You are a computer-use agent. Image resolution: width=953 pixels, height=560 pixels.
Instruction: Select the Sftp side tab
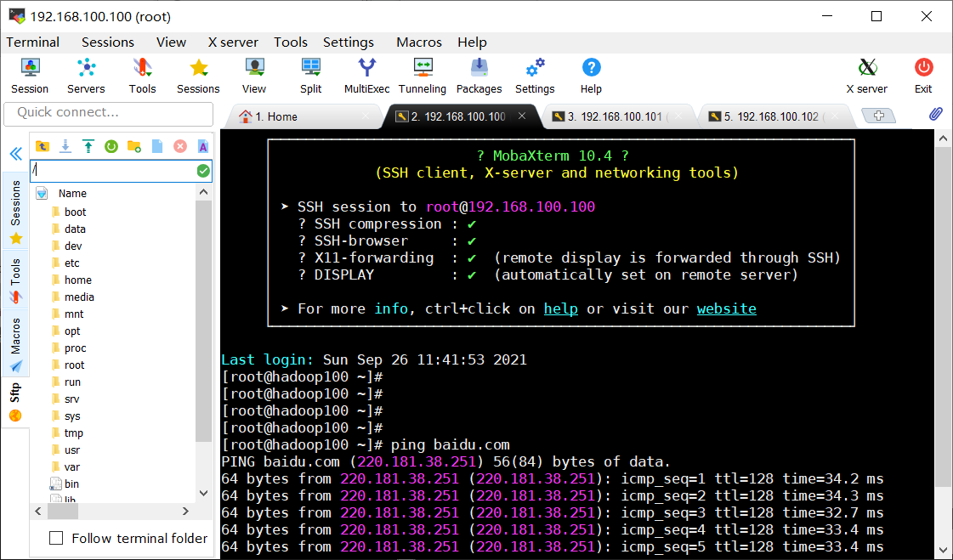[16, 402]
